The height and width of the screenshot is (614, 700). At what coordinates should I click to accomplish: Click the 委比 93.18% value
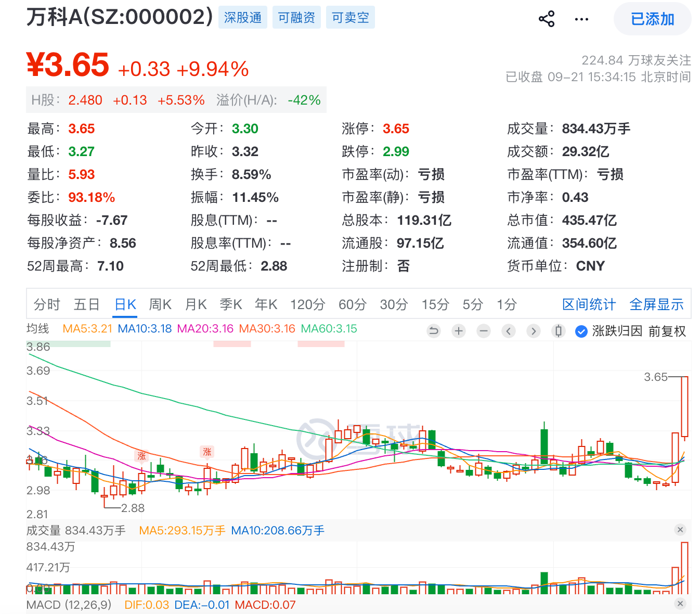[92, 197]
